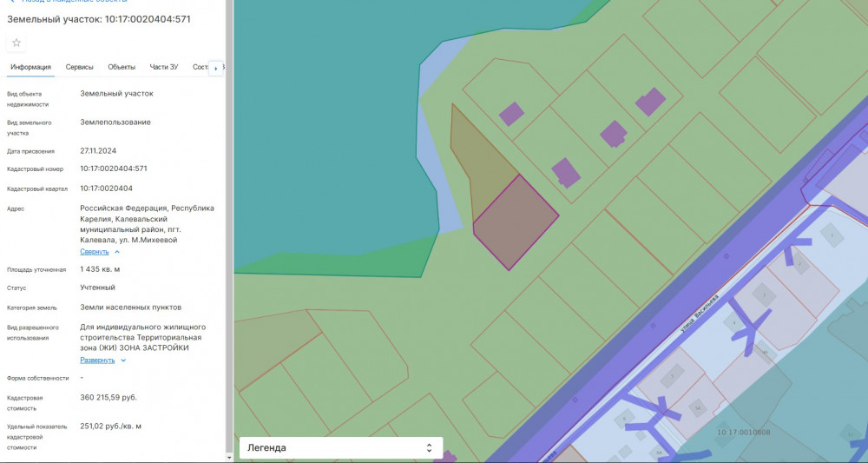
Task: Click cadastral number value 10:17:0020404:571
Action: pos(114,169)
